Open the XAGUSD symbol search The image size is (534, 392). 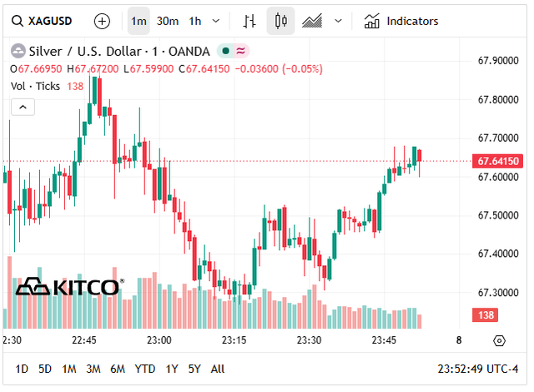pos(42,21)
